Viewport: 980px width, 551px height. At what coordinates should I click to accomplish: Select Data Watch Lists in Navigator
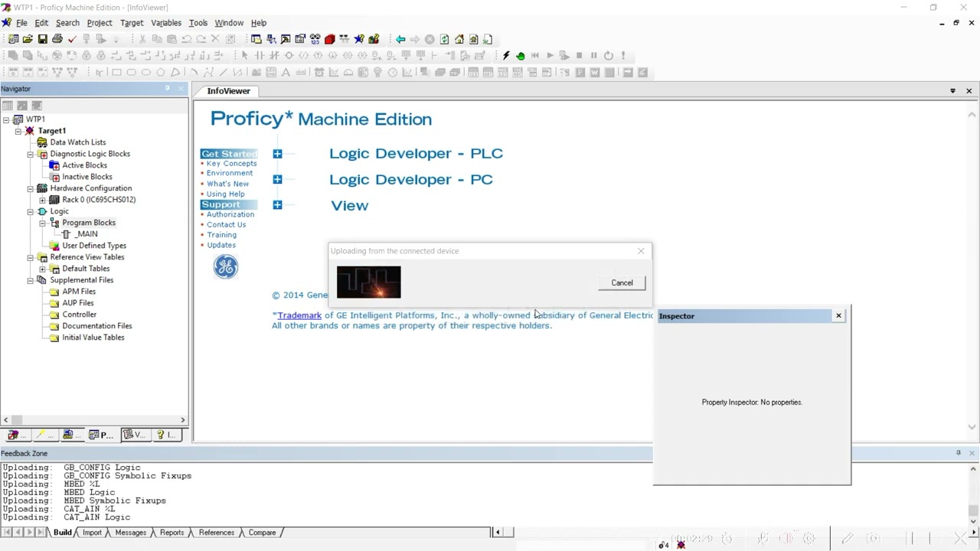click(x=78, y=142)
